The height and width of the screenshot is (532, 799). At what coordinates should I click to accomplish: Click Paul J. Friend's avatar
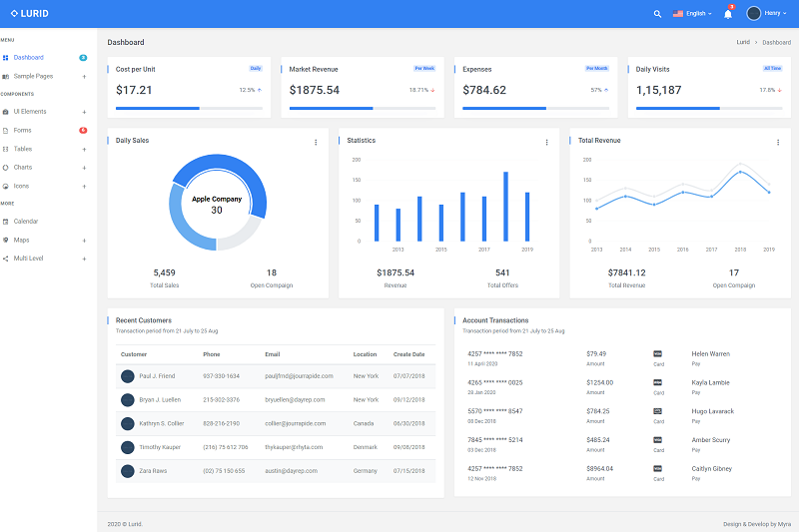128,376
